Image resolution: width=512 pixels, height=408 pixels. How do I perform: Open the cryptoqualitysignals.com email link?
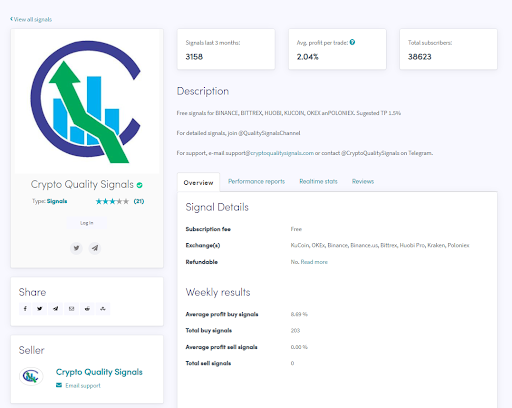click(282, 153)
